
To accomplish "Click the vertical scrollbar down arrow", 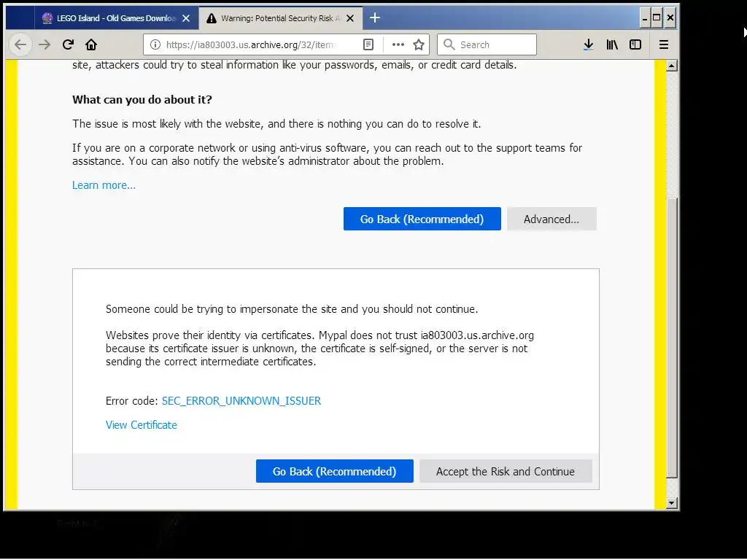I will click(672, 503).
